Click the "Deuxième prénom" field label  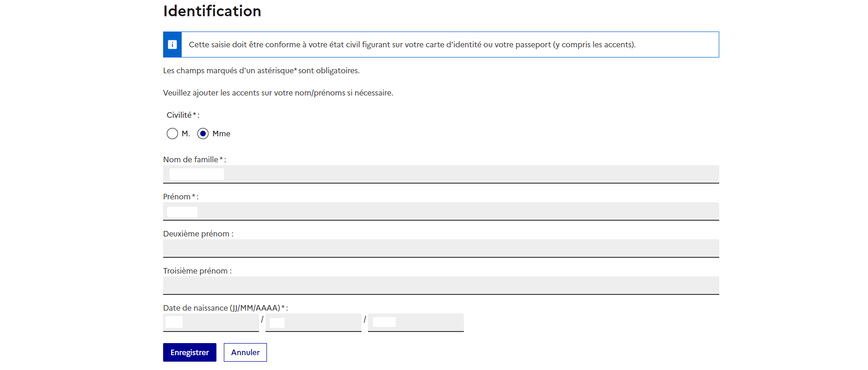pyautogui.click(x=196, y=234)
